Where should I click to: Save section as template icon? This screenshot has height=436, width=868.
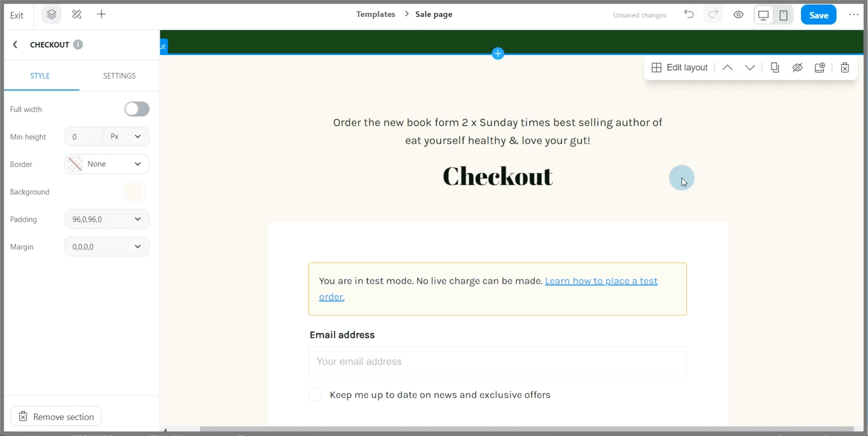click(819, 67)
